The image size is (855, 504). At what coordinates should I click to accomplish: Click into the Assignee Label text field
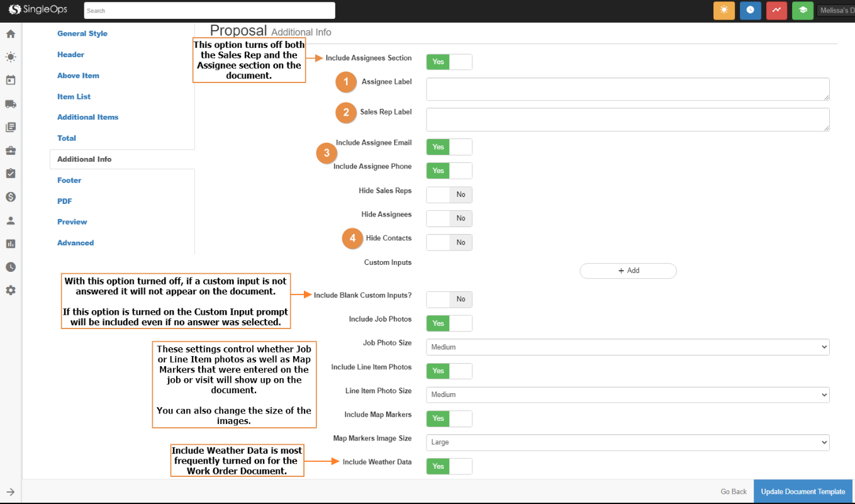point(627,89)
